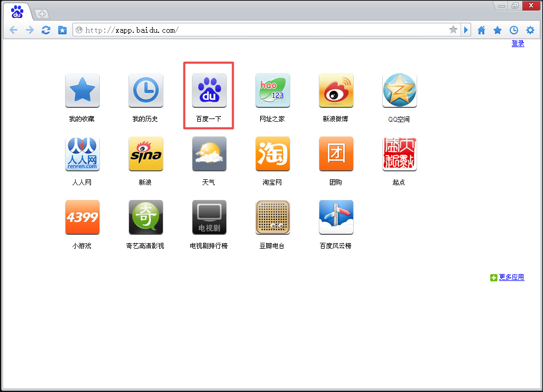Open favorites with the toolbar star icon
Image resolution: width=543 pixels, height=392 pixels.
[498, 30]
